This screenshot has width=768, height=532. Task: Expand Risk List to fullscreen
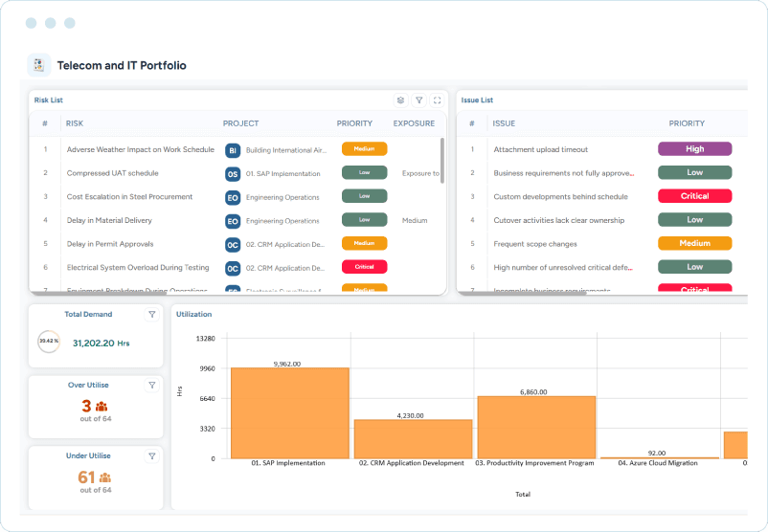[437, 100]
